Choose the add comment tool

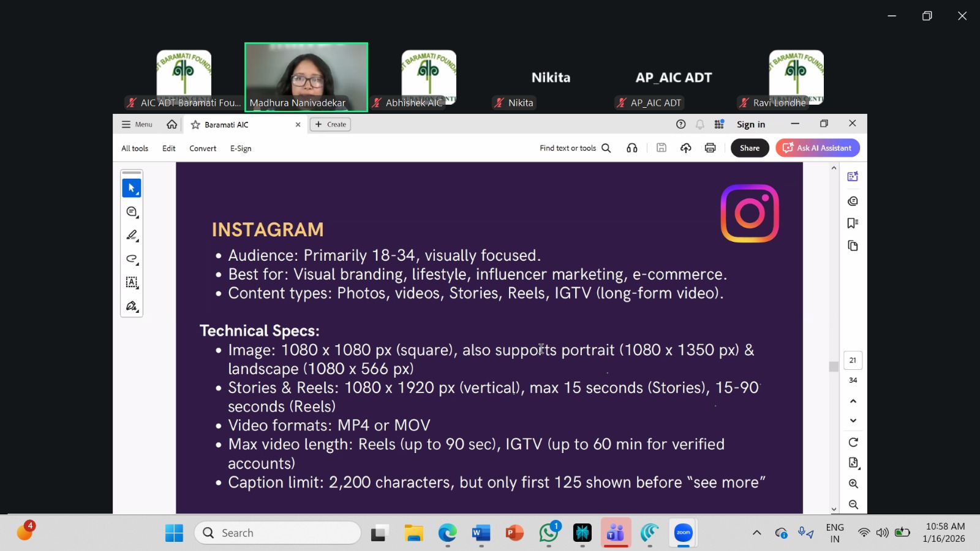[x=131, y=212]
